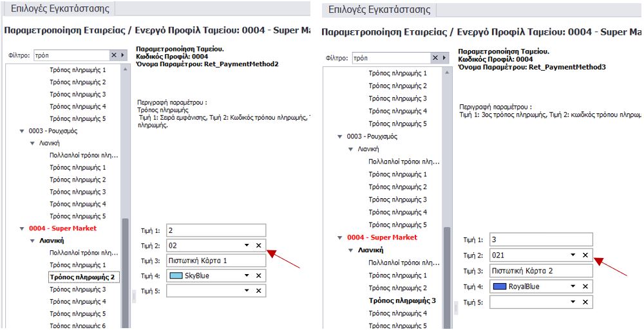Select the RoyalBlue color swatch

[x=500, y=287]
